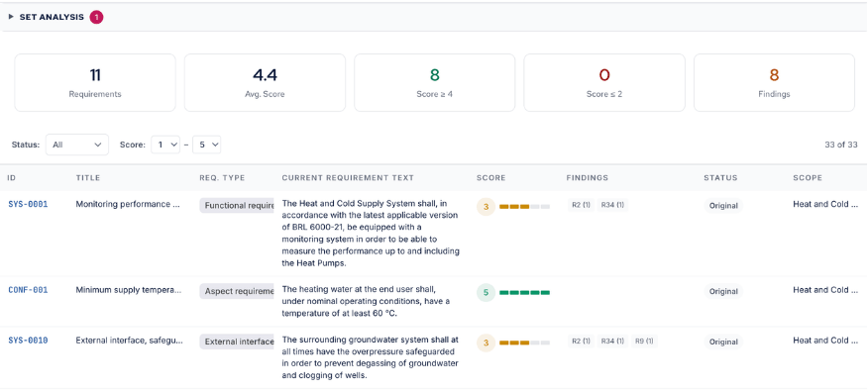Click the score bar of SYS-0001
The image size is (868, 392).
coord(525,207)
